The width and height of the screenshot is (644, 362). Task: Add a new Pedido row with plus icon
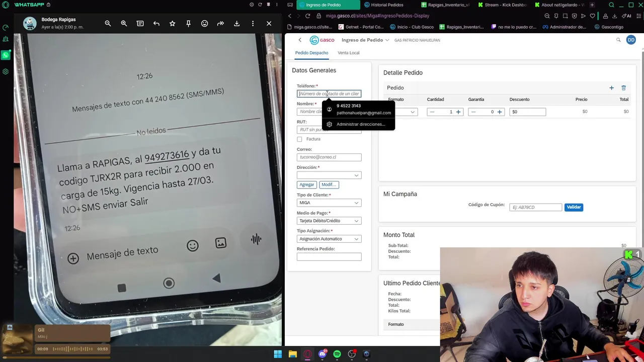pyautogui.click(x=611, y=88)
